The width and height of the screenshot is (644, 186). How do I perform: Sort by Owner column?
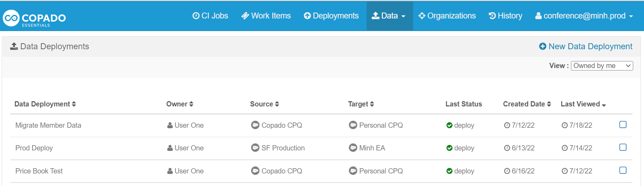click(180, 104)
